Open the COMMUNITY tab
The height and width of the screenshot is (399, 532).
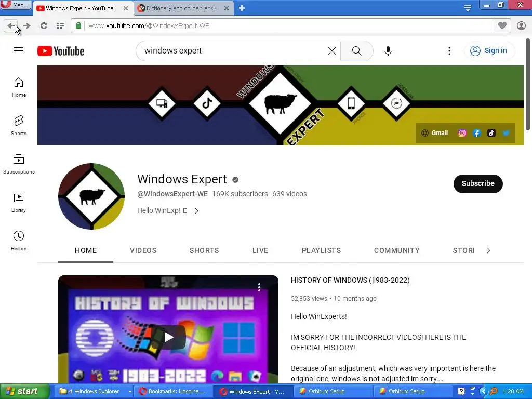pos(396,251)
